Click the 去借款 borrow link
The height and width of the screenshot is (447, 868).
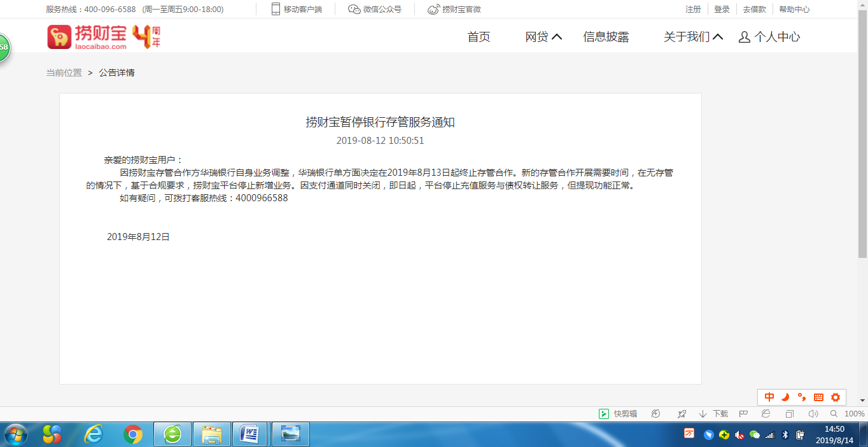point(754,10)
